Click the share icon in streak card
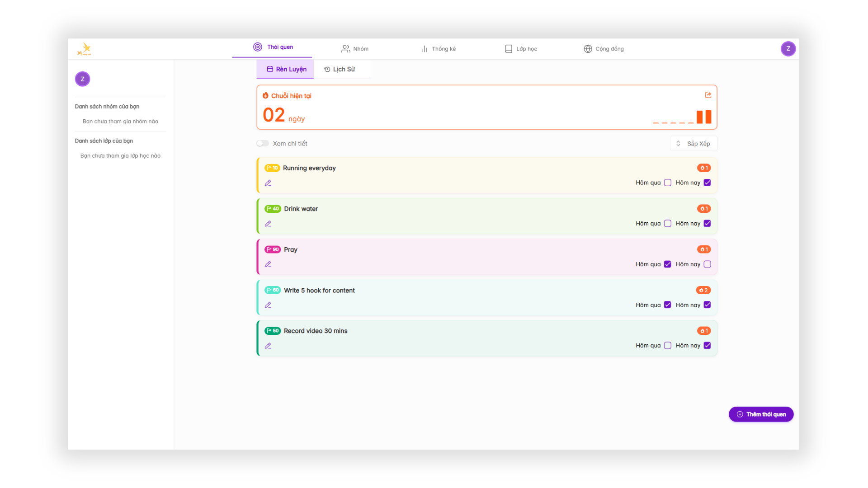 coord(708,95)
